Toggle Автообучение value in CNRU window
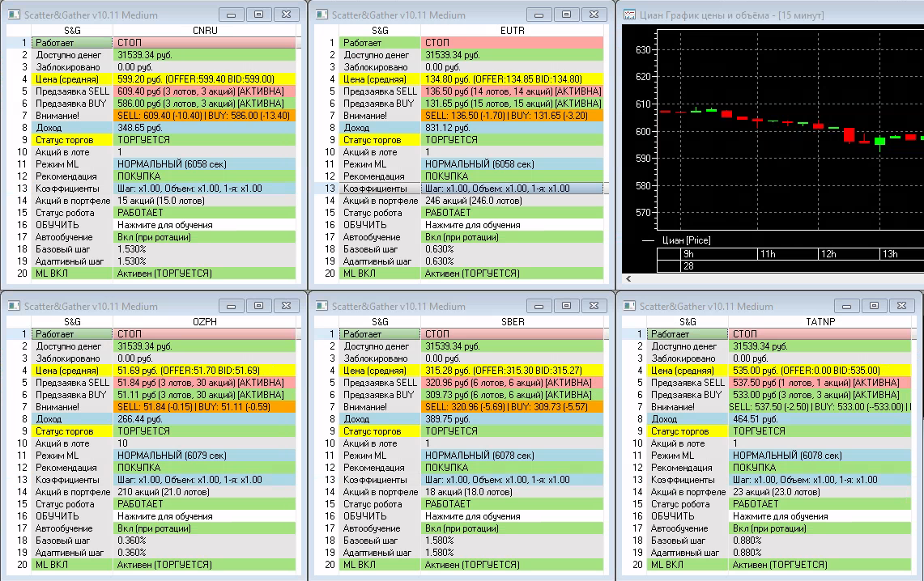Viewport: 924px width, 581px height. pos(204,237)
